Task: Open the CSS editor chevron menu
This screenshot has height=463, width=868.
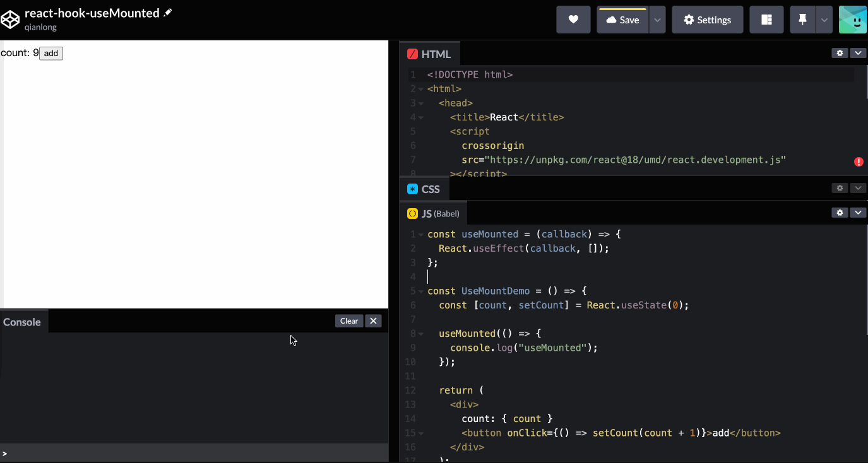Action: tap(857, 188)
